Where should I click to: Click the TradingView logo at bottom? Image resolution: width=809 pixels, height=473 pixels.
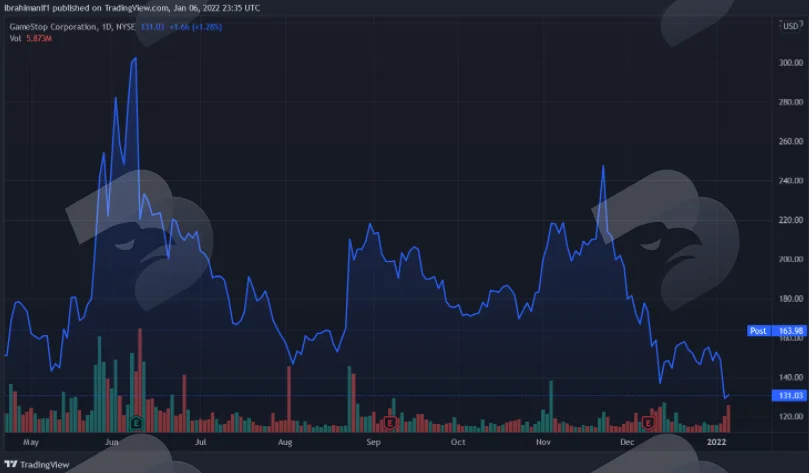37,464
